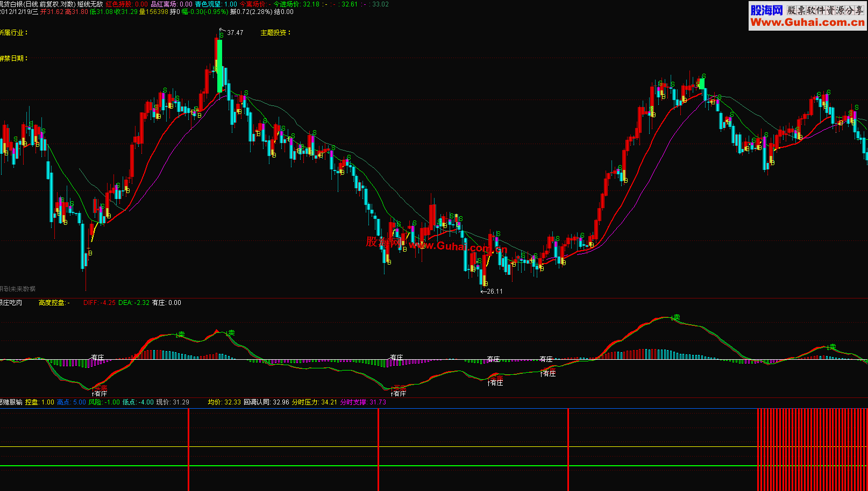Viewport: 868px width, 491px height.
Task: Click the low price 低31.08
Action: click(x=102, y=11)
